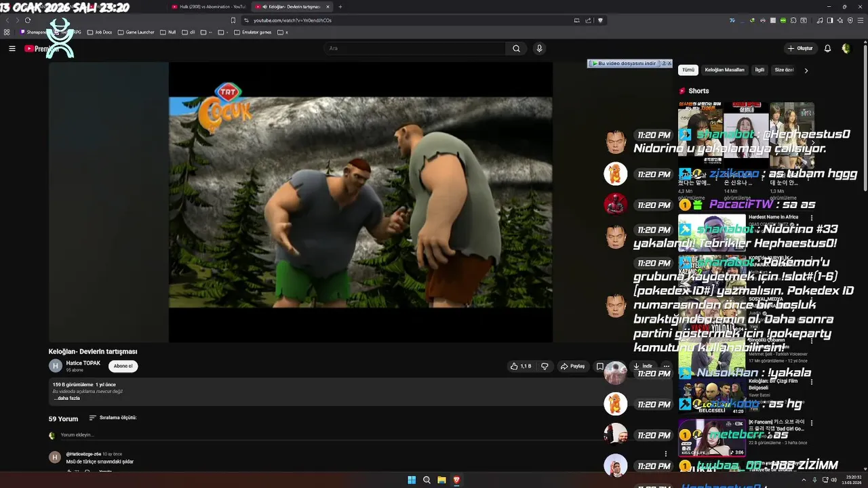Open Keloğlan Bir Çizgi Film Belgeseli thumbnail

click(711, 396)
